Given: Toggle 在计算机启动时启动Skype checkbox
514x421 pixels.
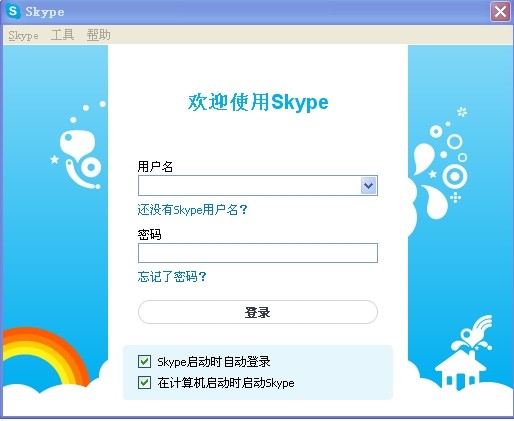Looking at the screenshot, I should [144, 383].
